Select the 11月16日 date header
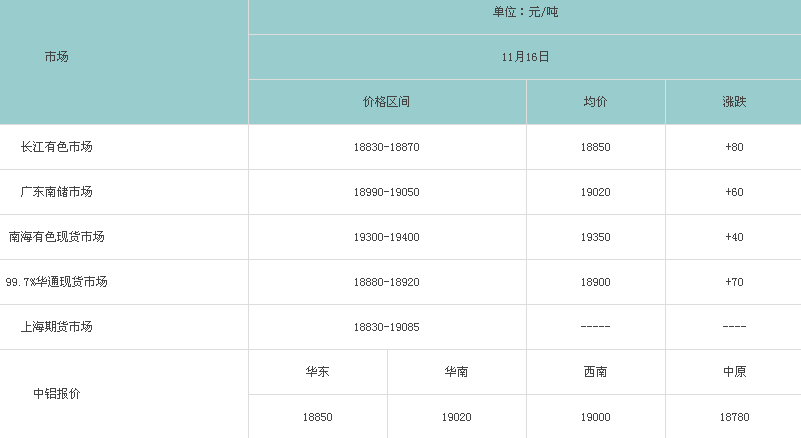This screenshot has height=438, width=801. tap(526, 57)
